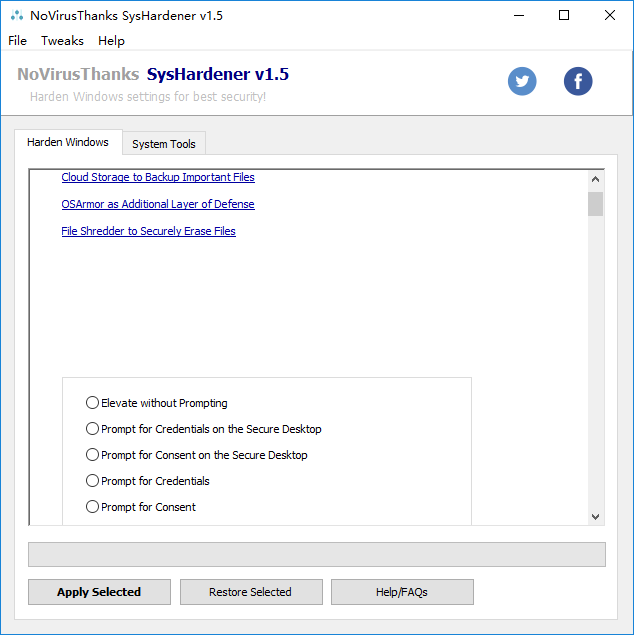Image resolution: width=634 pixels, height=635 pixels.
Task: Click the vertical scrollbar thumb
Action: [595, 204]
